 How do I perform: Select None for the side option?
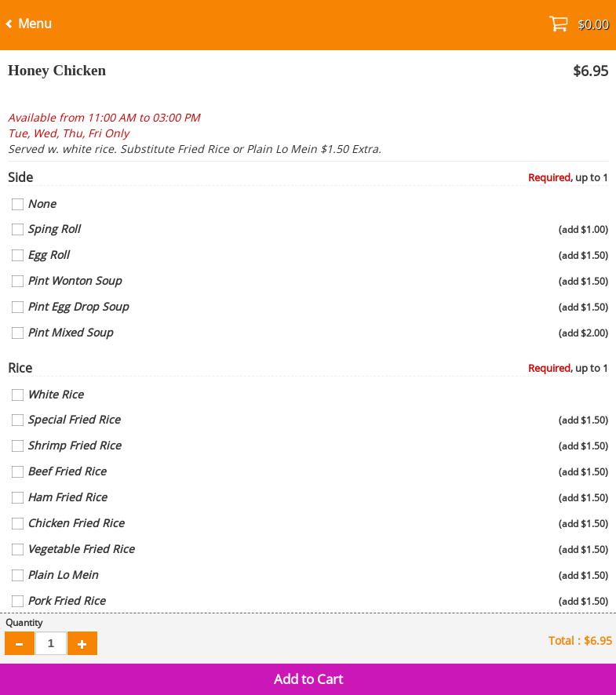point(17,204)
